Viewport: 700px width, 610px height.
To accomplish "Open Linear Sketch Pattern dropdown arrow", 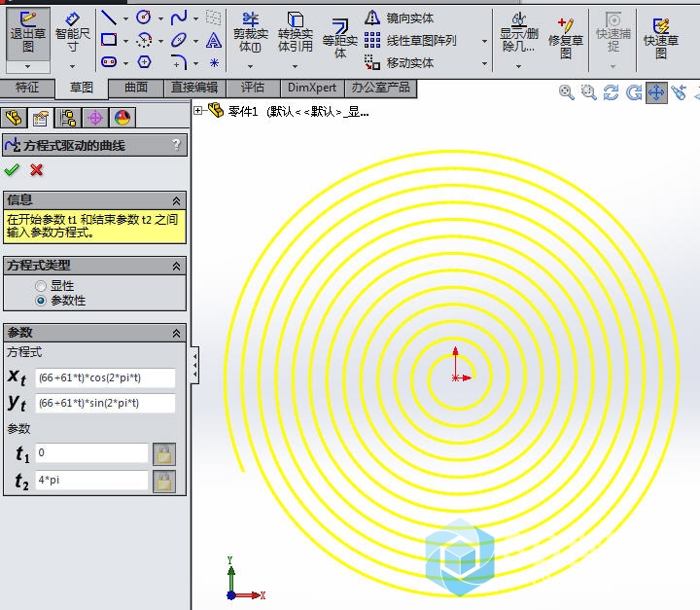I will (x=484, y=41).
